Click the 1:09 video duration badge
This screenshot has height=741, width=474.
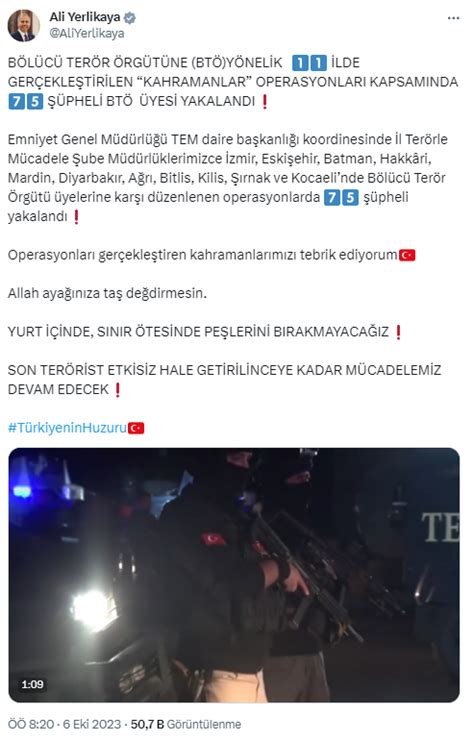32,684
